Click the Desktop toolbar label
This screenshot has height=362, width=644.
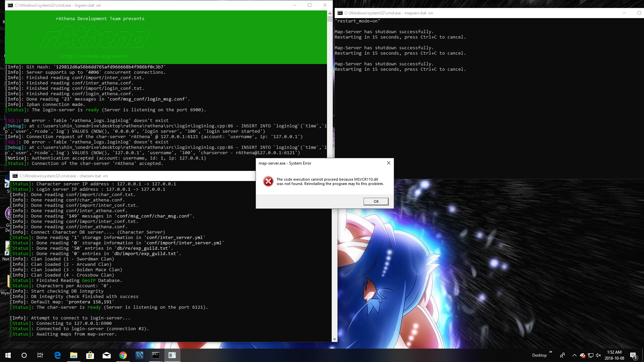[539, 355]
